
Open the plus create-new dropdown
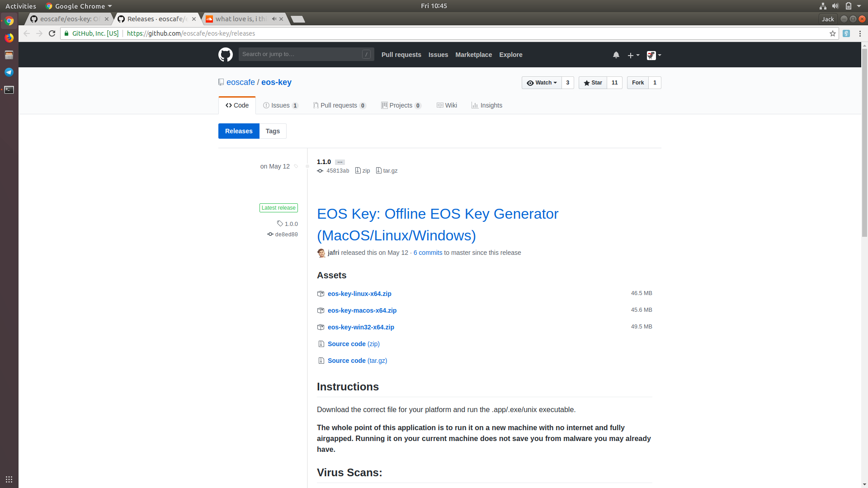633,55
